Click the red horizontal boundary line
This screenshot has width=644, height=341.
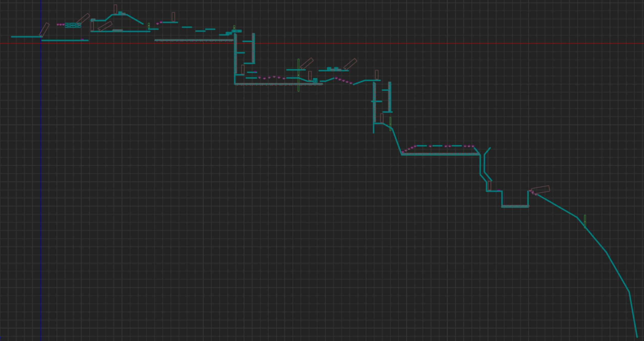(413, 43)
